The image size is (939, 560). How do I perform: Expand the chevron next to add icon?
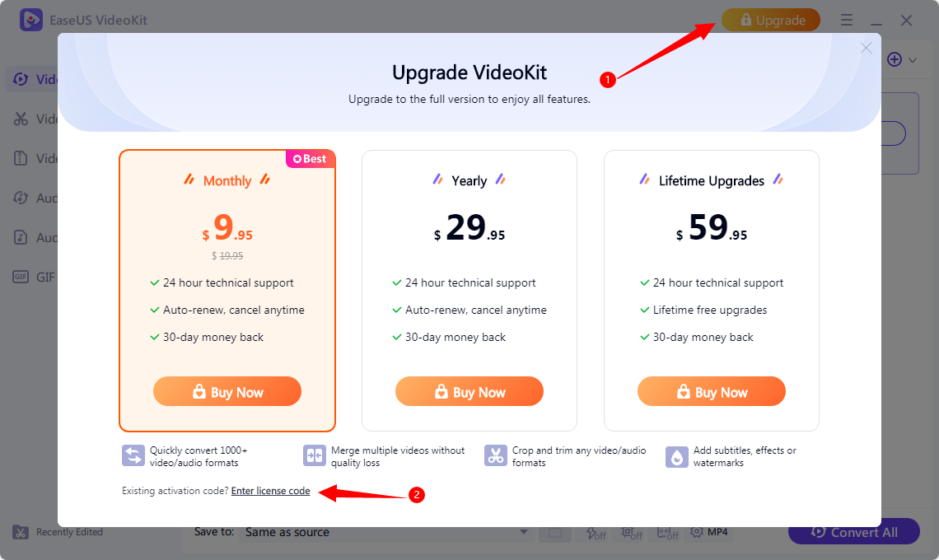click(x=913, y=60)
